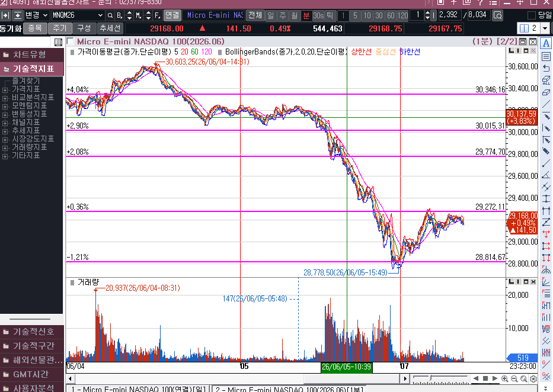This screenshot has width=553, height=392.
Task: Play chart scroll forward
Action: tap(494, 378)
